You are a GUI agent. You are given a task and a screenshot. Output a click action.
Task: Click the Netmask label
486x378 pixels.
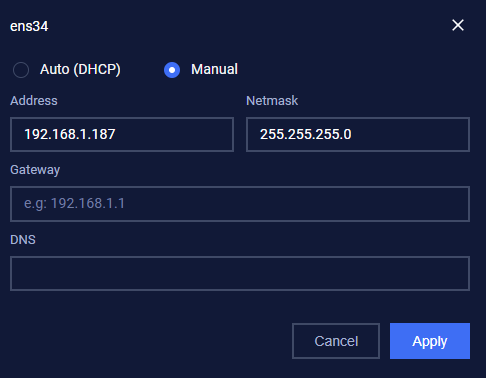tap(272, 101)
